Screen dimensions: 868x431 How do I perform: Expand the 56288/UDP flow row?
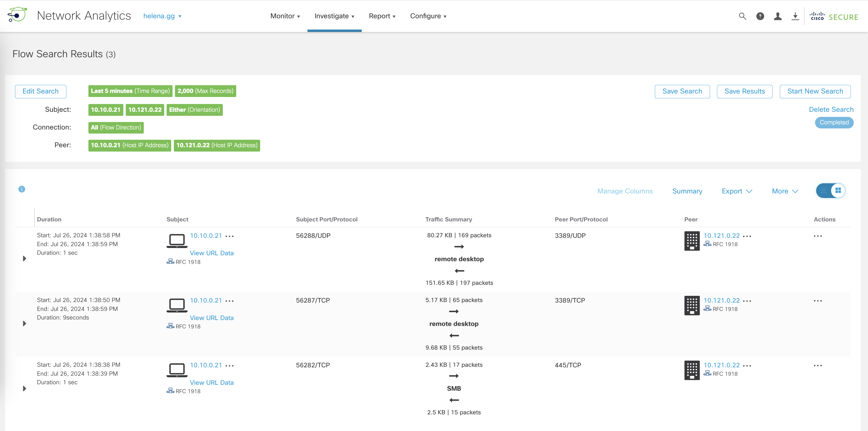pyautogui.click(x=24, y=258)
